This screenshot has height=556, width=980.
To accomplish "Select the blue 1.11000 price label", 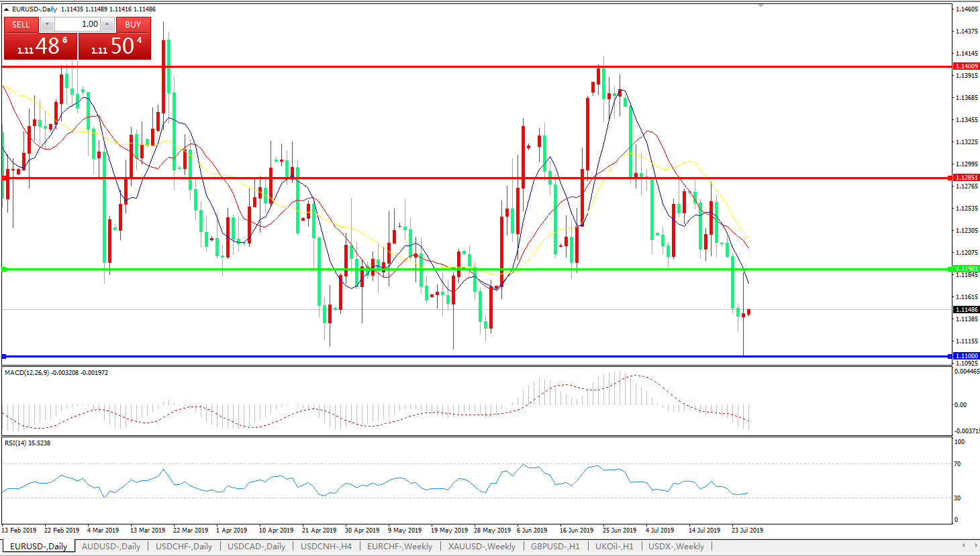I will point(967,356).
